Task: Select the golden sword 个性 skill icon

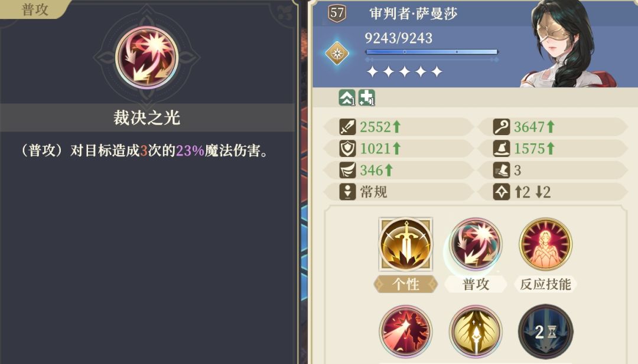Action: 406,244
